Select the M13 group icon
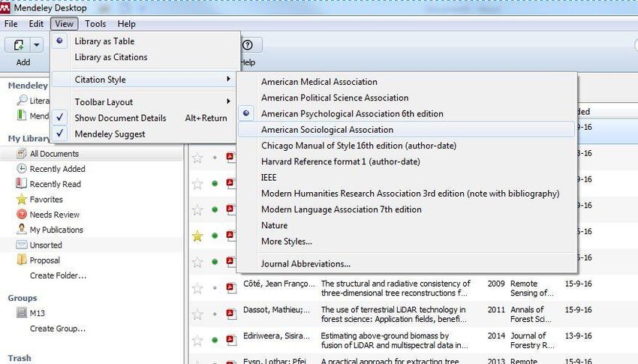 coord(22,313)
